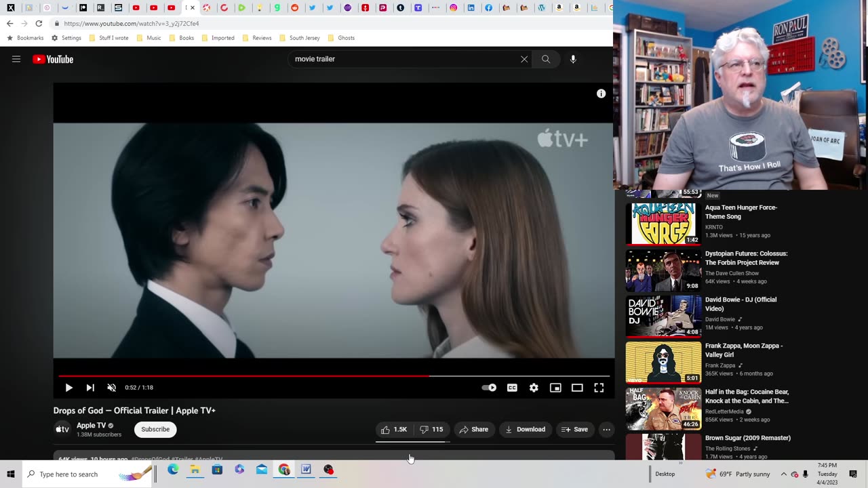Switch to theater mode
This screenshot has height=488, width=868.
tap(577, 388)
